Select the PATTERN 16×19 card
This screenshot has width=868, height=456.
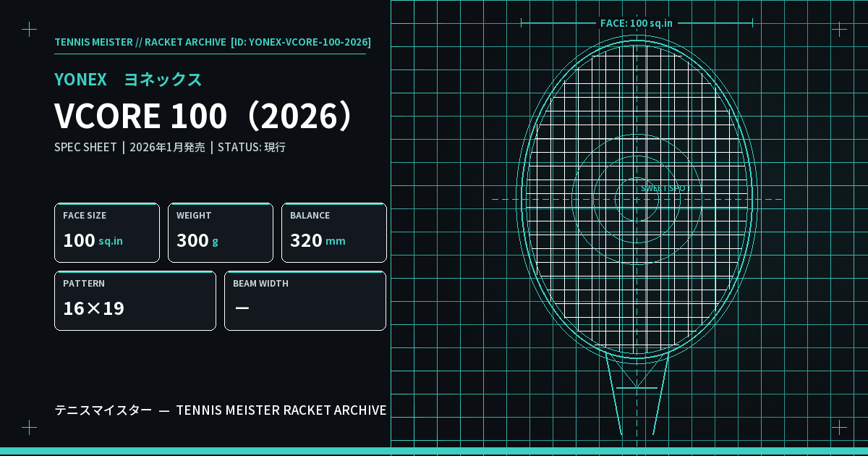tap(135, 300)
